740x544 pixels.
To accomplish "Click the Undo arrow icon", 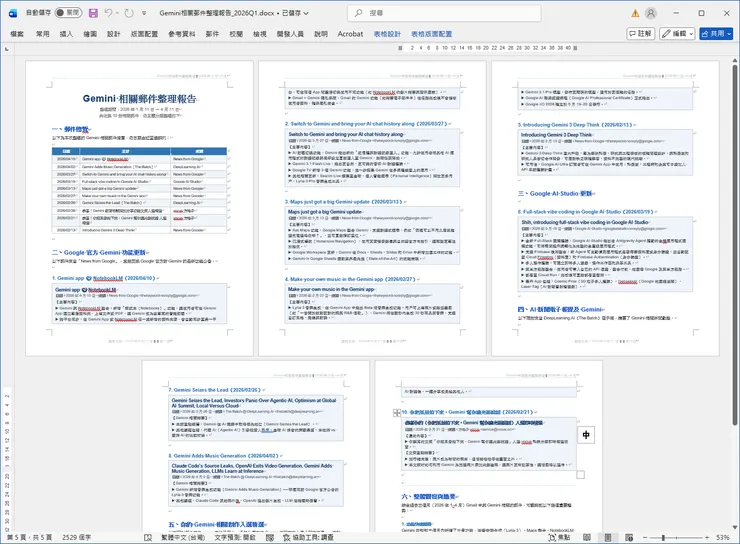I will [x=111, y=13].
